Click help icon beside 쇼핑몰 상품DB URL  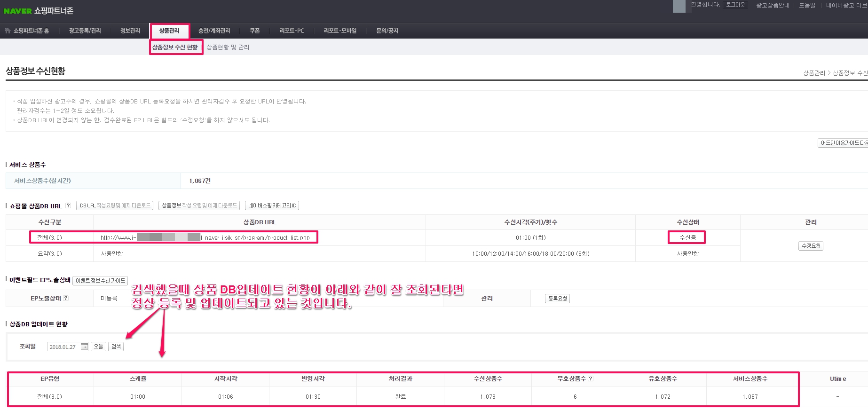68,205
